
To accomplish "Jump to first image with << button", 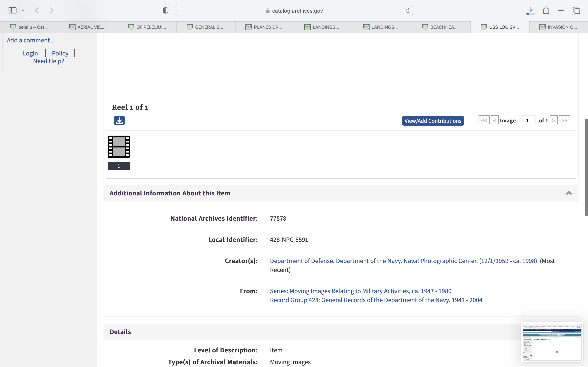I will click(x=484, y=120).
